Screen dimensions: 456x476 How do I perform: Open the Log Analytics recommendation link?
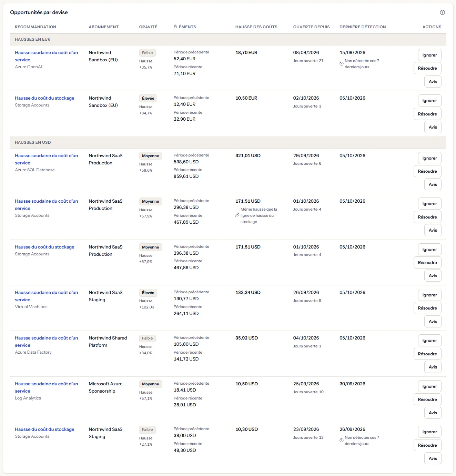47,387
